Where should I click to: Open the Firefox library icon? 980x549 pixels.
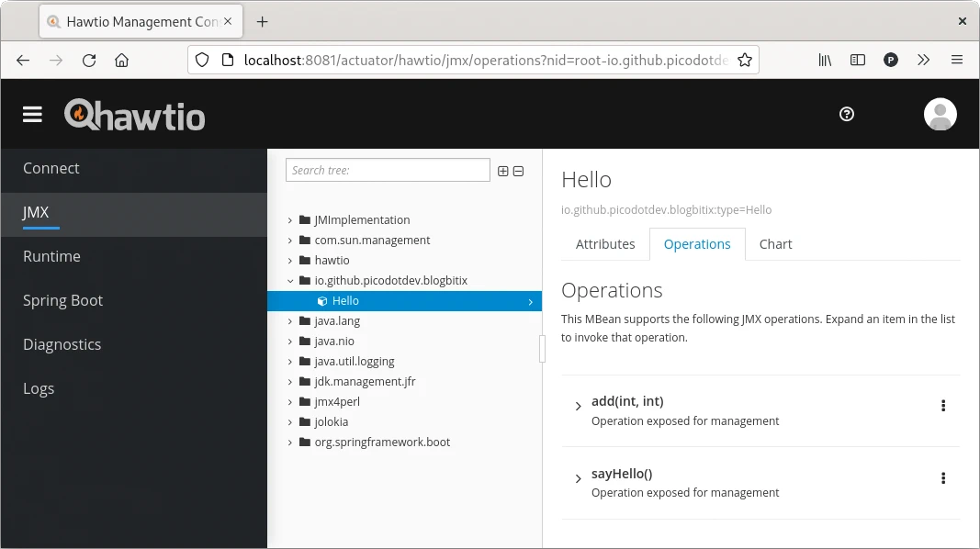pos(824,60)
